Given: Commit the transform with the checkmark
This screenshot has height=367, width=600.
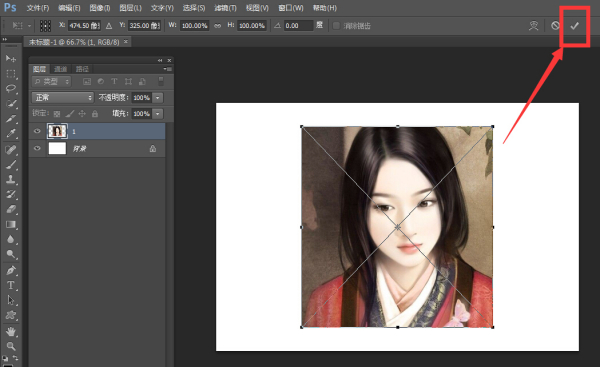Looking at the screenshot, I should (x=574, y=26).
